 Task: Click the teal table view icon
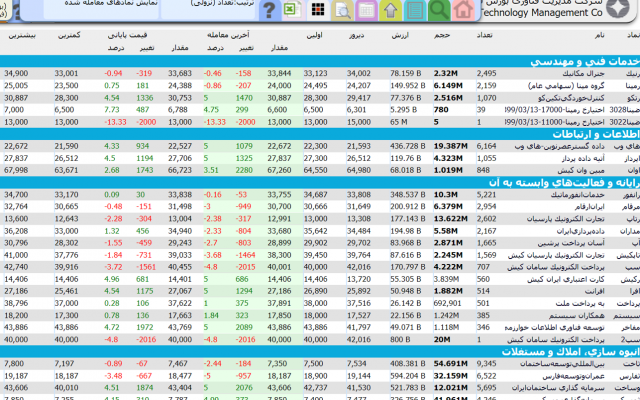click(414, 10)
